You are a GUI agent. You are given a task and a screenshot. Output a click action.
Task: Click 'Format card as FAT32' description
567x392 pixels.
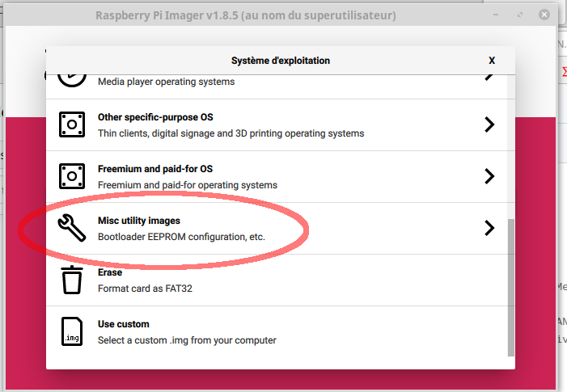click(145, 289)
